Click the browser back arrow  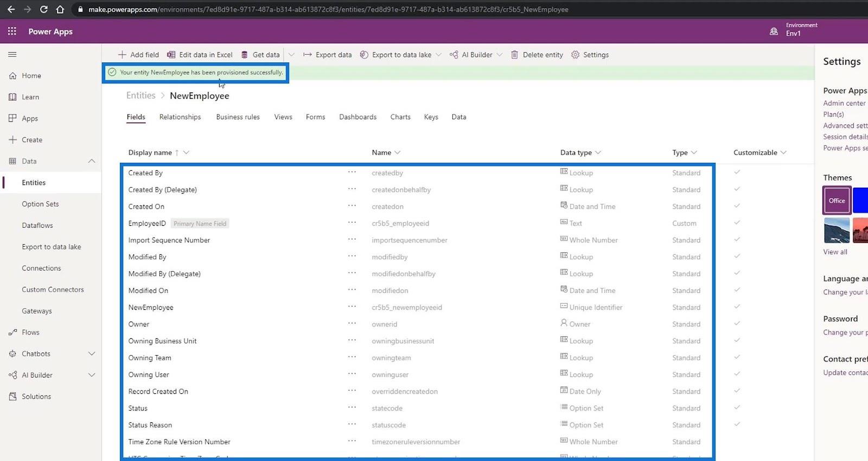(x=11, y=9)
